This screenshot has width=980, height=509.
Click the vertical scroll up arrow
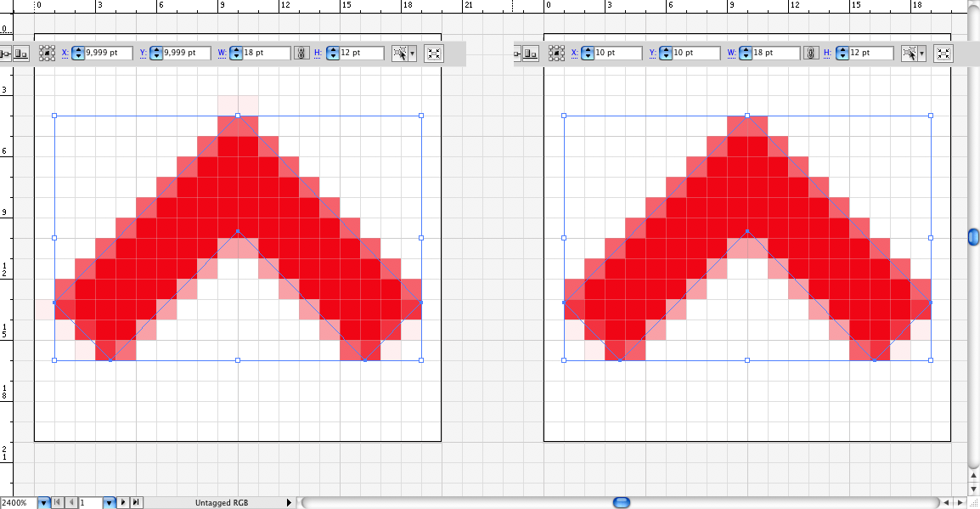(974, 475)
